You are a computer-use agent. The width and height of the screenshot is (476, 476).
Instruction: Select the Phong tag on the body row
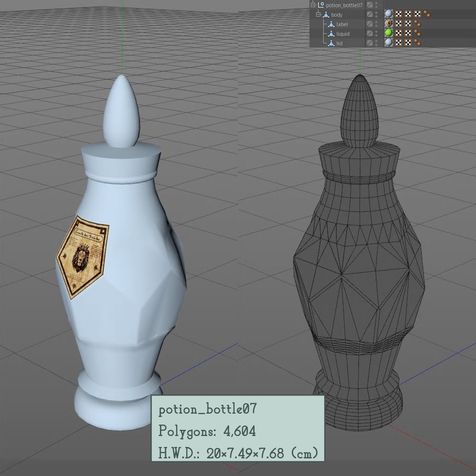(427, 14)
